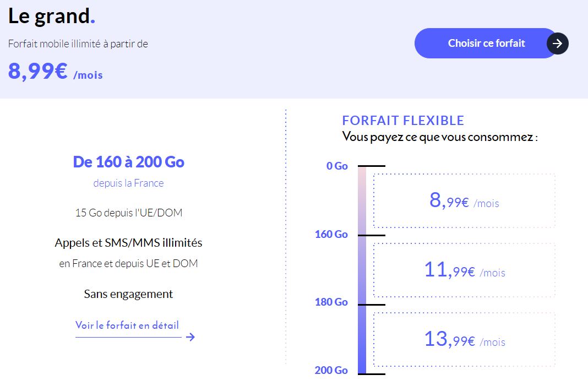Click the 'FORFAIT FLEXIBLE' heading
588x380 pixels.
403,121
